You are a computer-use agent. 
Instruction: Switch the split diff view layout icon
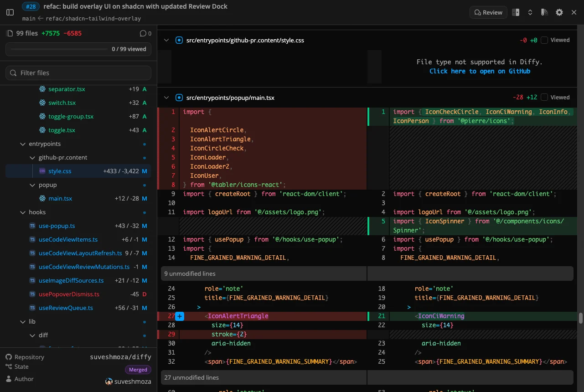pos(516,12)
